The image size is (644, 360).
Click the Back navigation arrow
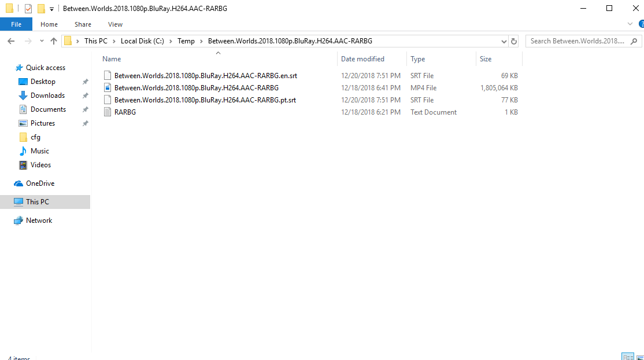coord(11,41)
